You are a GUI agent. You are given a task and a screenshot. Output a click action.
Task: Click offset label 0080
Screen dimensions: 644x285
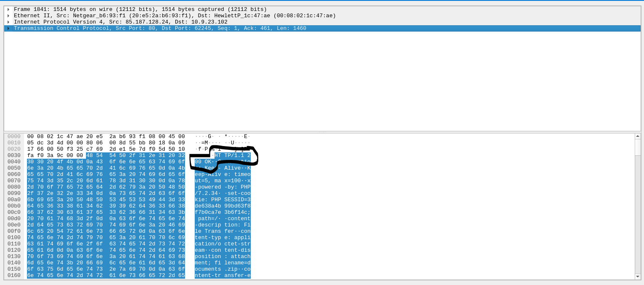click(14, 187)
